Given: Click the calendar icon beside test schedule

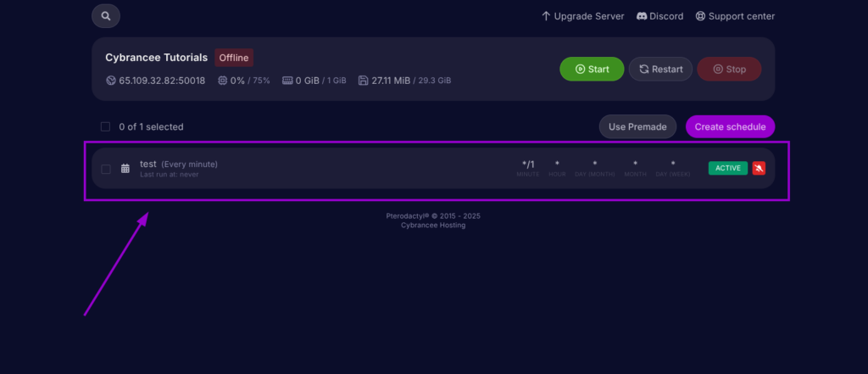Looking at the screenshot, I should pos(125,169).
